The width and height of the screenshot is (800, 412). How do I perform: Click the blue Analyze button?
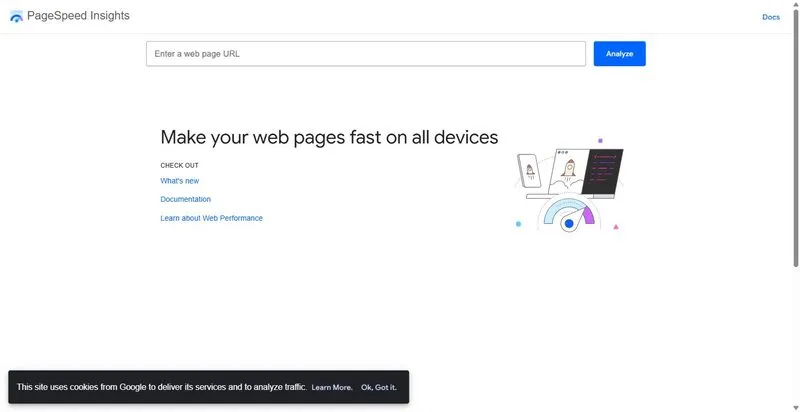tap(619, 54)
